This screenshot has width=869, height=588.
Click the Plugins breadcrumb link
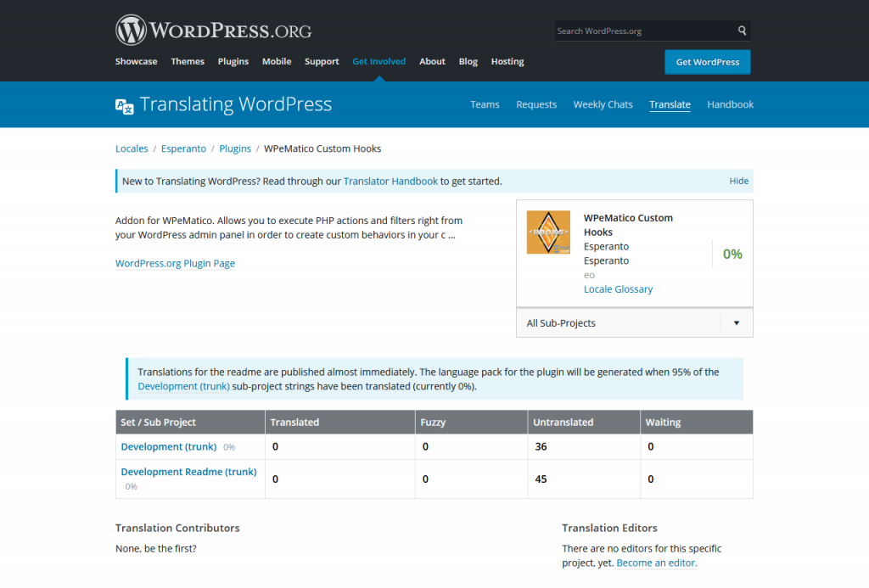[235, 148]
